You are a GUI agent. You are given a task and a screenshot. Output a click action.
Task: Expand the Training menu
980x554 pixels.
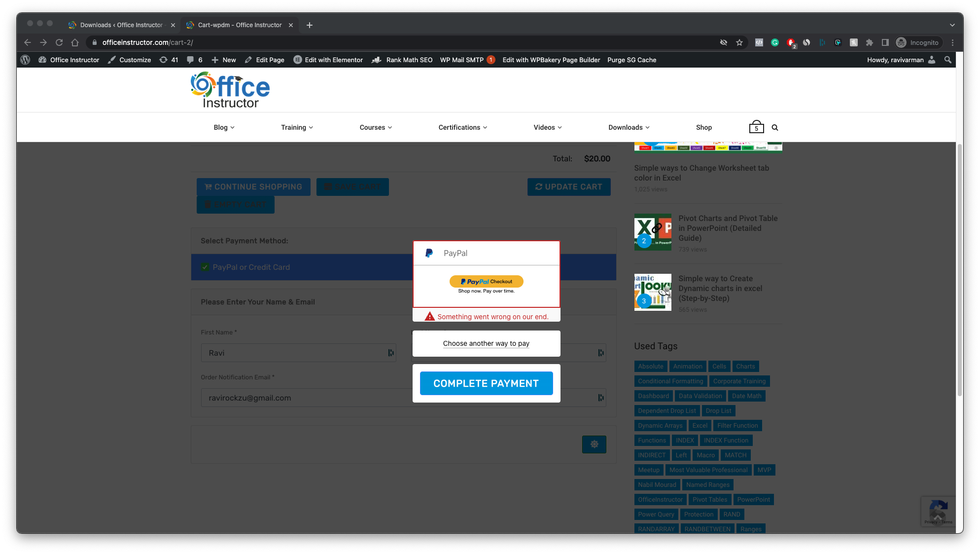click(297, 127)
